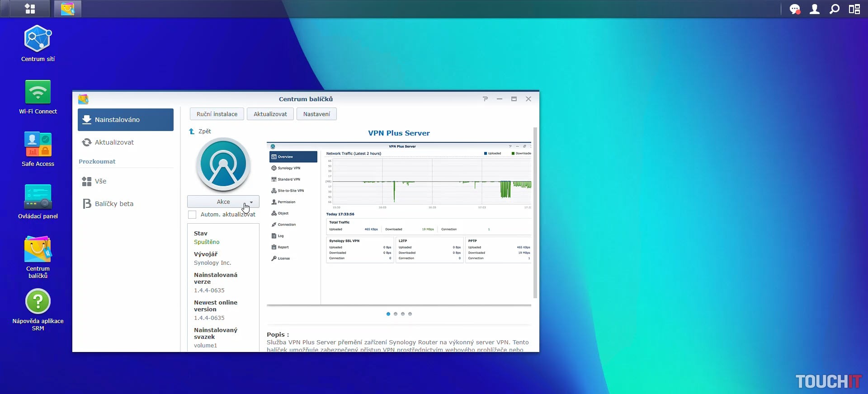The width and height of the screenshot is (868, 394).
Task: Select the second screenshot carousel dot
Action: point(396,314)
